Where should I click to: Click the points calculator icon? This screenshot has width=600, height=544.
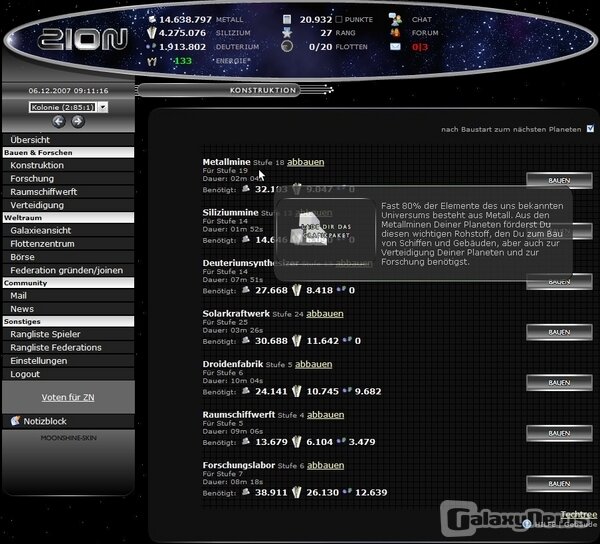pos(287,19)
